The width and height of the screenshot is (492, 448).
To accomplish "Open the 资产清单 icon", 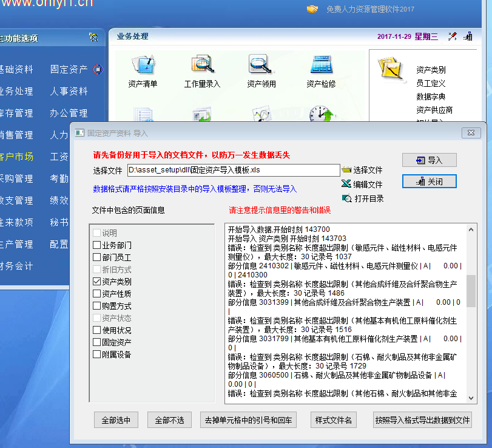I will click(143, 66).
